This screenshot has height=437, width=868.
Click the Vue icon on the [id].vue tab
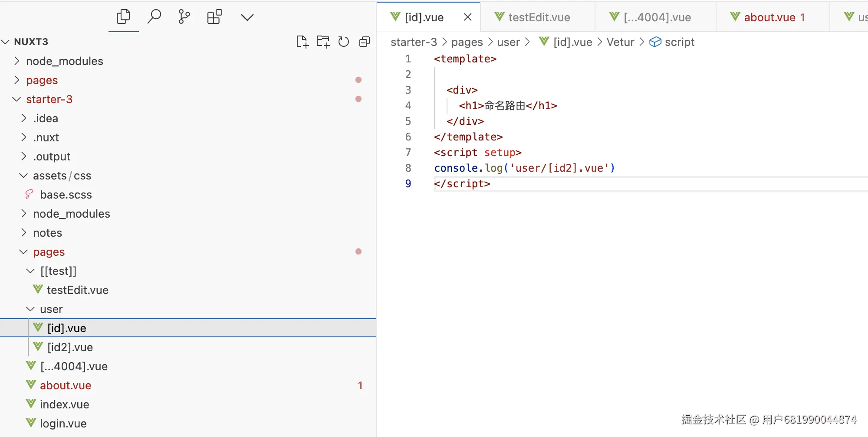[x=395, y=16]
